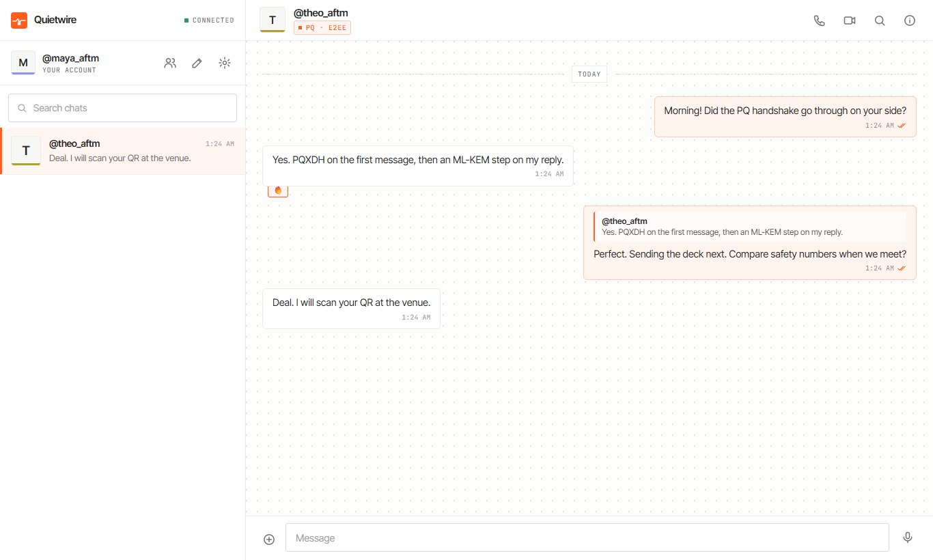Click the read receipt on "Perfect. Sending" message
The height and width of the screenshot is (560, 933).
point(902,268)
